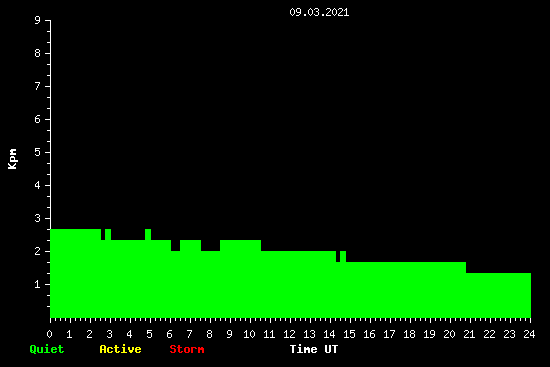This screenshot has height=367, width=550.
Task: Click the Kp value 5 label
Action: pos(38,152)
